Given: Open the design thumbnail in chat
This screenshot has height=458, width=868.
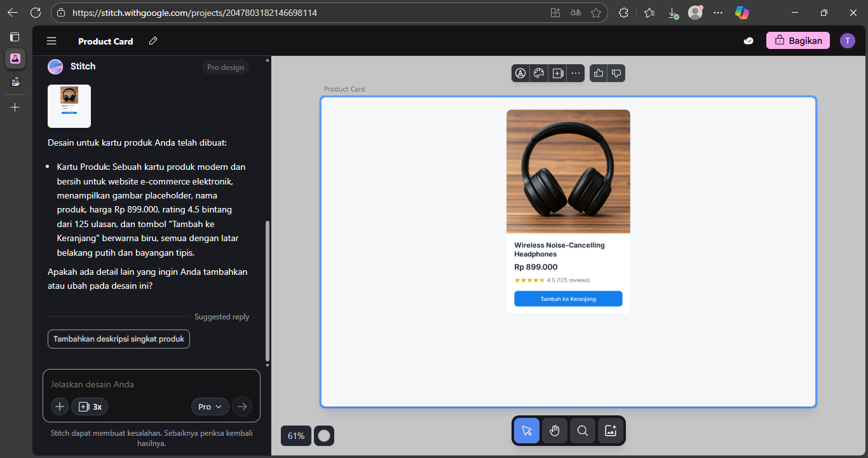Looking at the screenshot, I should pyautogui.click(x=69, y=106).
